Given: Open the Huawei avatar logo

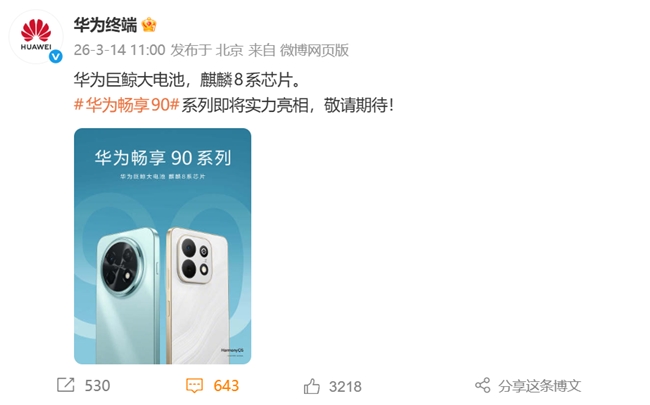Looking at the screenshot, I should [x=36, y=36].
